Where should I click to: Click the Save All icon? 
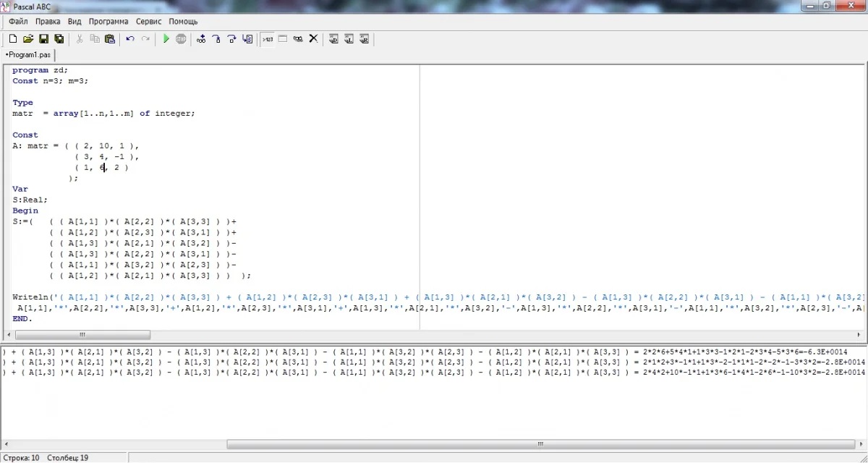pos(59,39)
